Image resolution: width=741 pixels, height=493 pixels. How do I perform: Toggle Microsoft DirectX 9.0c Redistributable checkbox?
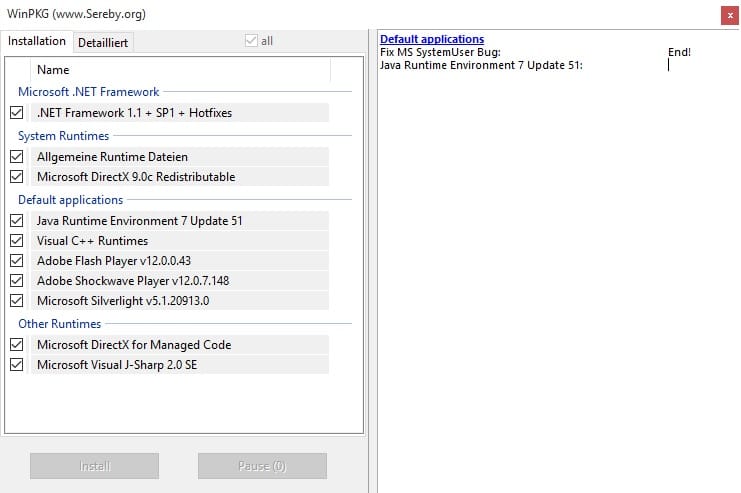(17, 176)
